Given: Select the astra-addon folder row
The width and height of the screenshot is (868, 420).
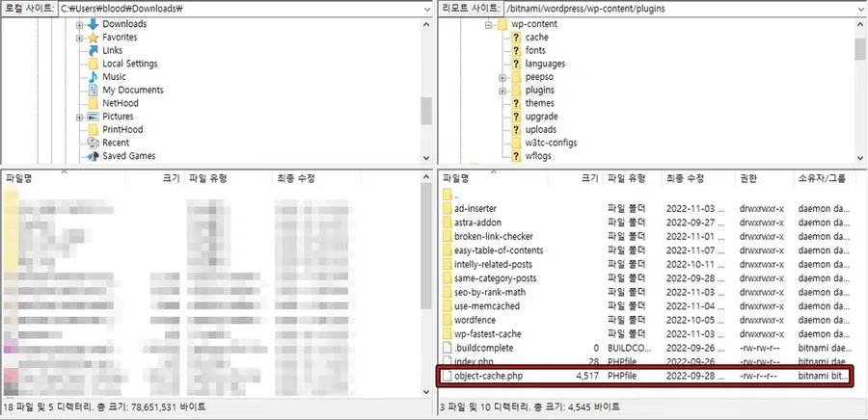Looking at the screenshot, I should (646, 223).
